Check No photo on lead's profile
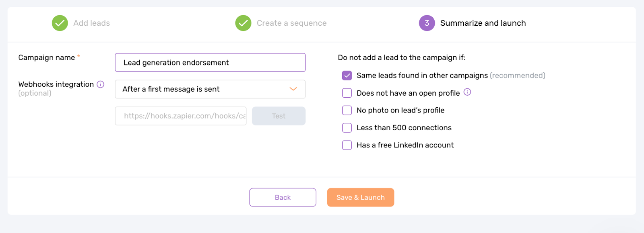The height and width of the screenshot is (233, 644). click(x=347, y=110)
